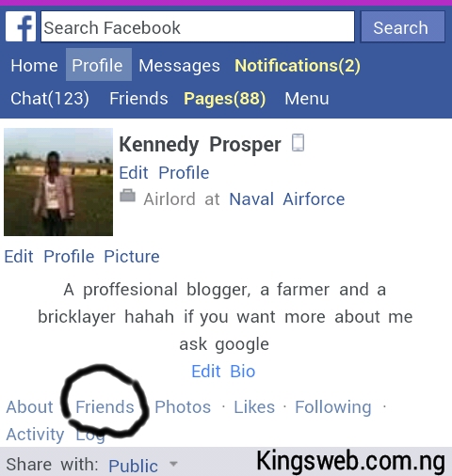The image size is (452, 476).
Task: Select the Profile tab in navigation
Action: (99, 65)
